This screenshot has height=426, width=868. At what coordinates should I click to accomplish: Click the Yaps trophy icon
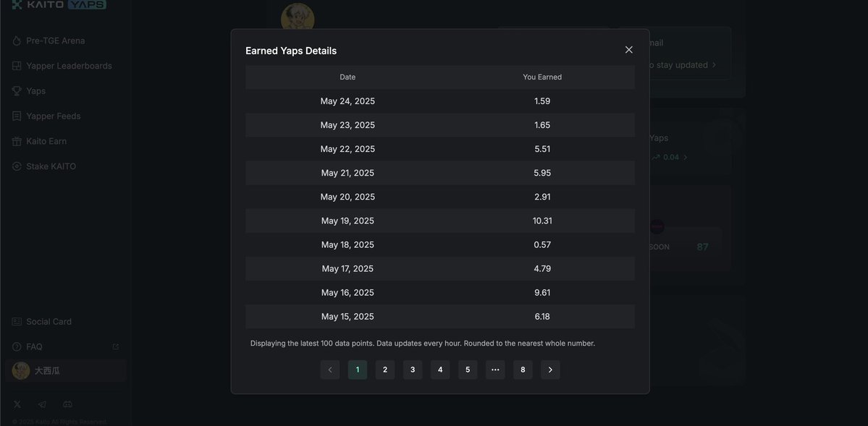[x=17, y=90]
